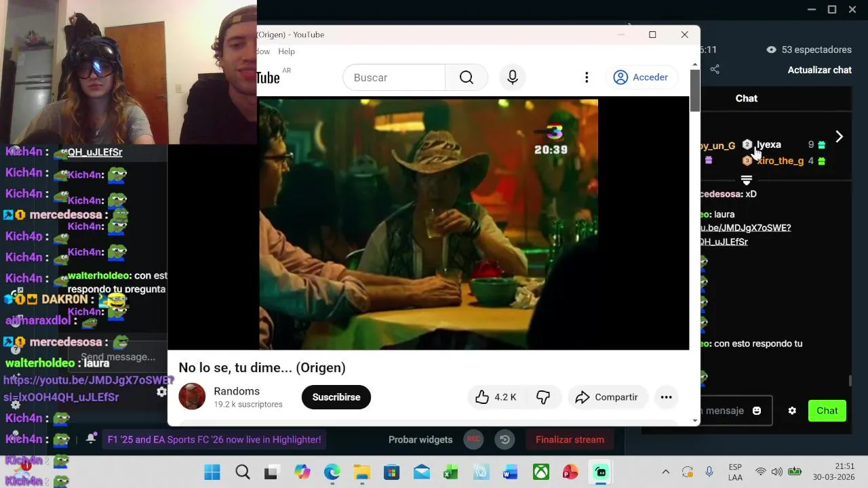Open Microsoft Store from taskbar
This screenshot has height=488, width=868.
[x=391, y=472]
